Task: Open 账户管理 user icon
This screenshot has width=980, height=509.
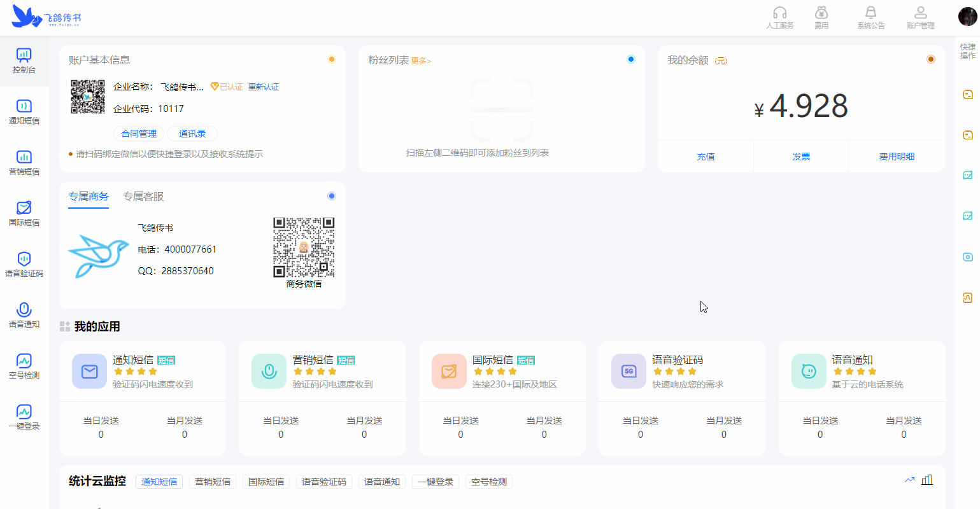Action: pos(920,13)
